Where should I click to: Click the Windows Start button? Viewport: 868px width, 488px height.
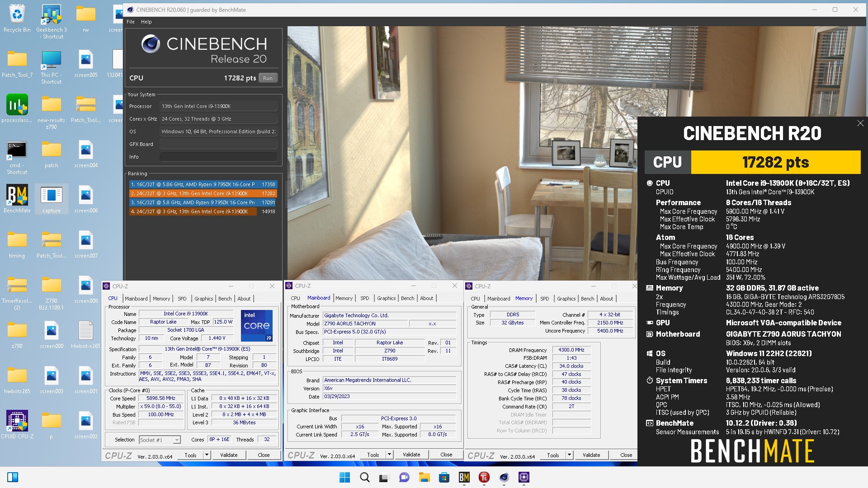tap(344, 477)
